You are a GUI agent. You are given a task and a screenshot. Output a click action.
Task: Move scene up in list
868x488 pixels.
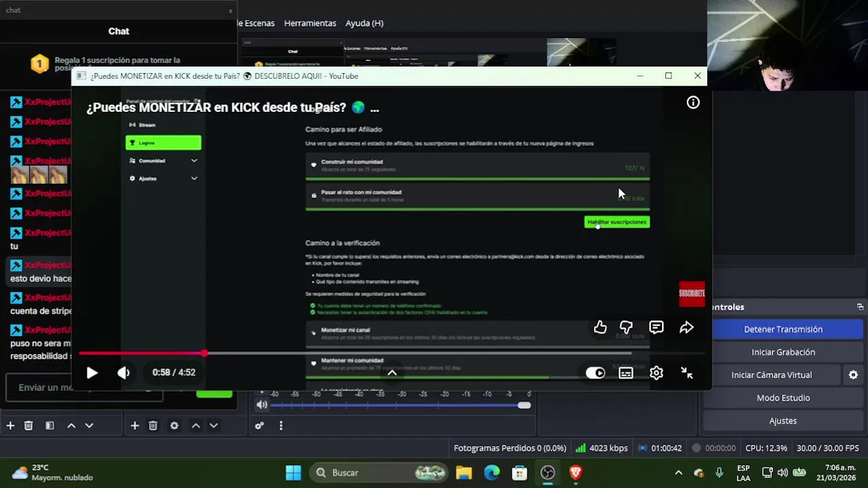click(x=71, y=426)
